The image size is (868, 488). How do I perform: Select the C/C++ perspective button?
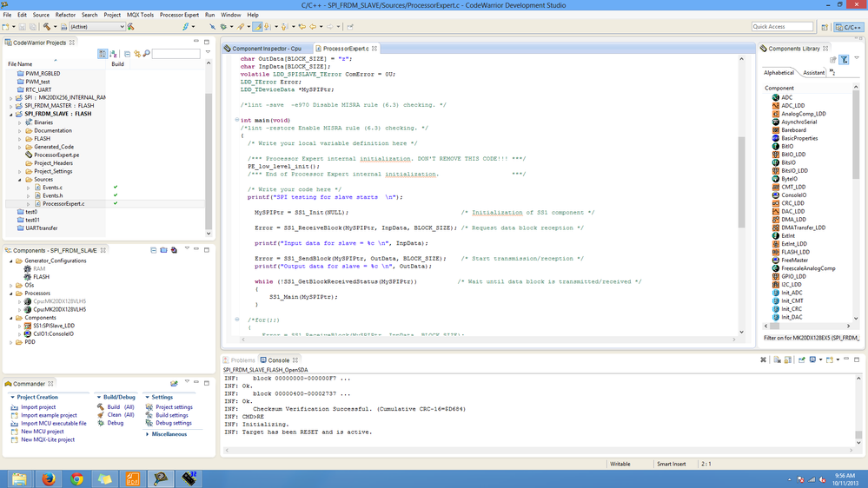849,27
